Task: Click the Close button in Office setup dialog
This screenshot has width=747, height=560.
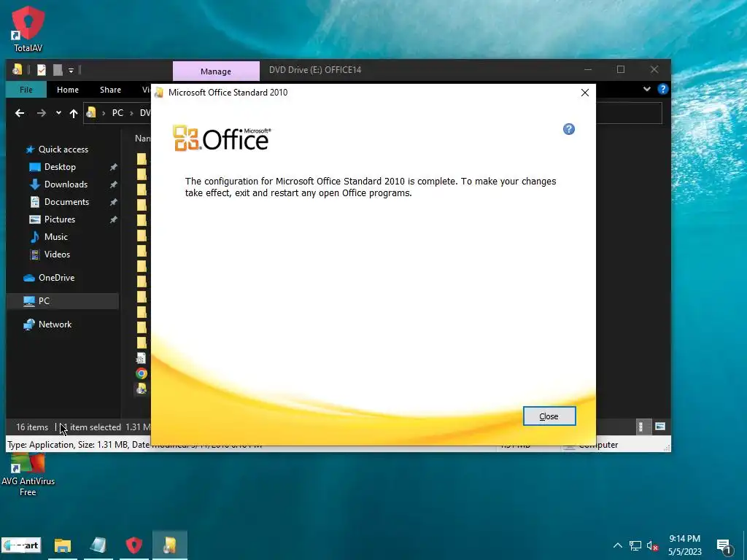Action: 549,416
